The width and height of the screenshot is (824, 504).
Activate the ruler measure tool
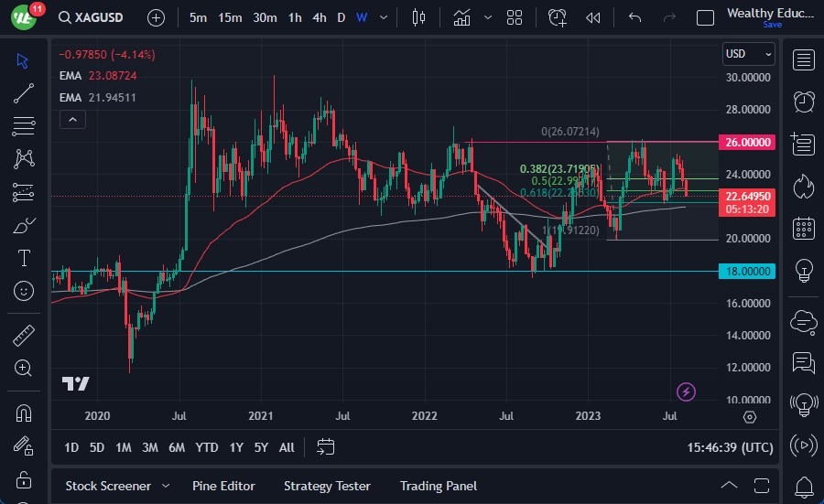tap(24, 336)
